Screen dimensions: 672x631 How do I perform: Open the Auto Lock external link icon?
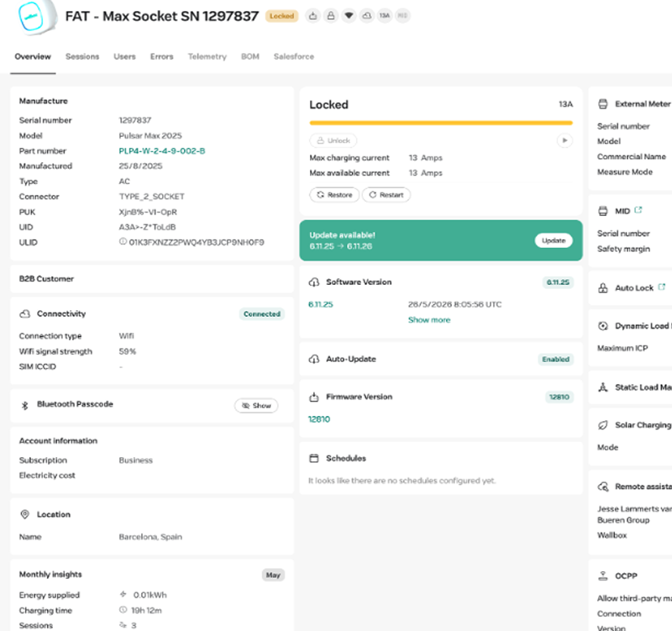(x=662, y=287)
